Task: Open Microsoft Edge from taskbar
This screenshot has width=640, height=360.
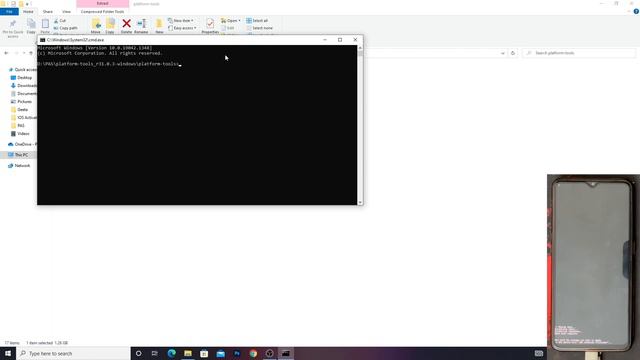Action: [171, 353]
